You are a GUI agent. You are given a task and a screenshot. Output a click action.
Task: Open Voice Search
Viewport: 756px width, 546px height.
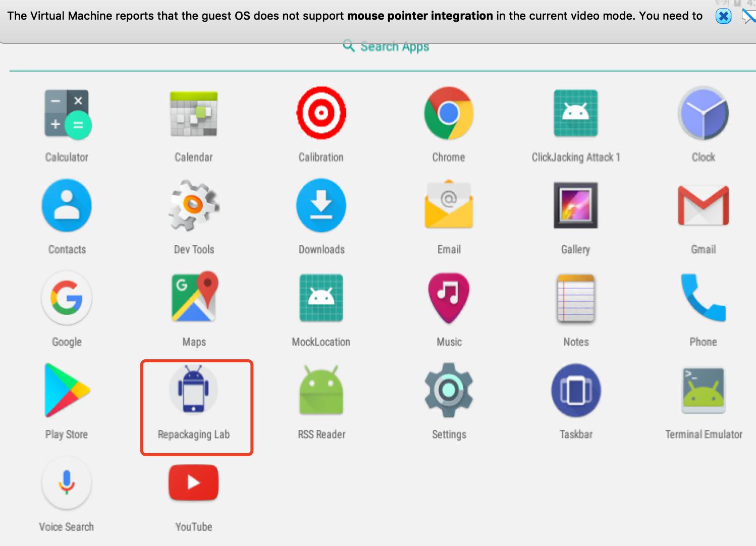[67, 482]
